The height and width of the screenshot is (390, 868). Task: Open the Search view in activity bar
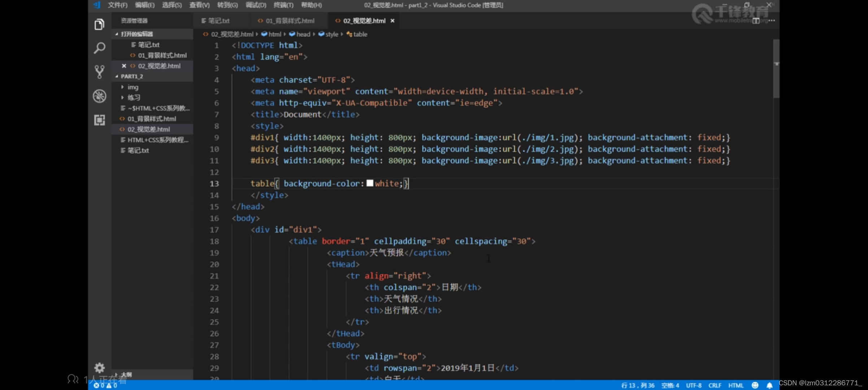[x=99, y=48]
